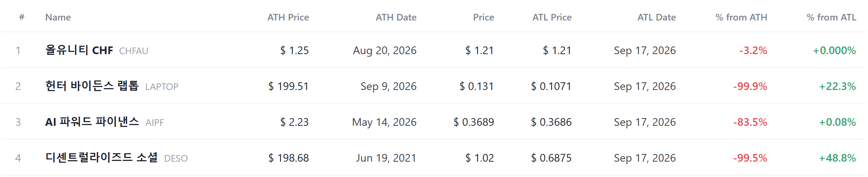Sort by the # rank column header

click(22, 17)
